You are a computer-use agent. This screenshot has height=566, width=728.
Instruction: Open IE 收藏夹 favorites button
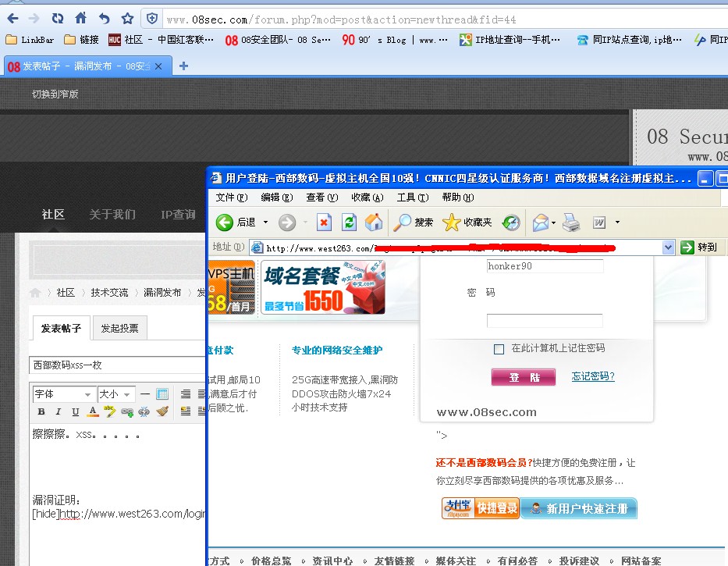click(x=467, y=222)
